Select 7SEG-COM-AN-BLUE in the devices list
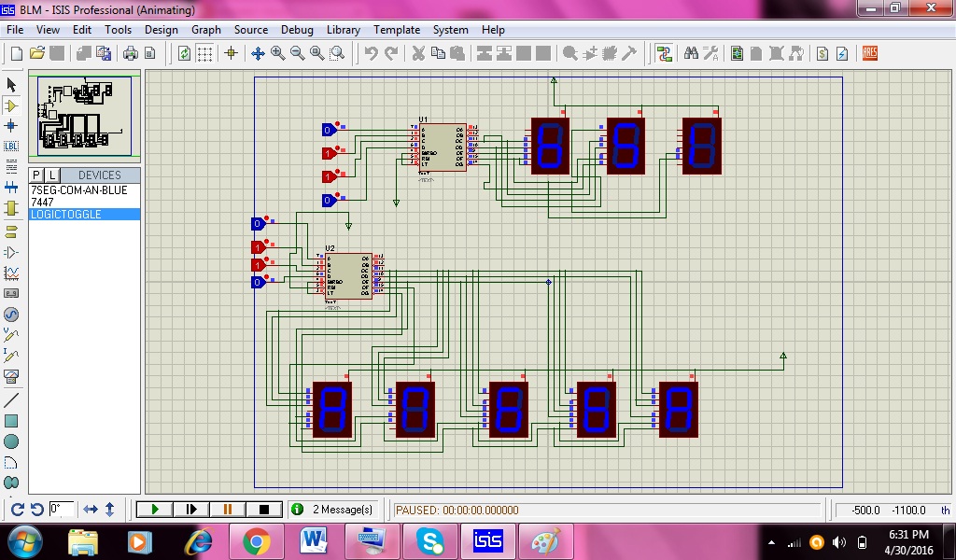The height and width of the screenshot is (560, 956). pyautogui.click(x=78, y=190)
